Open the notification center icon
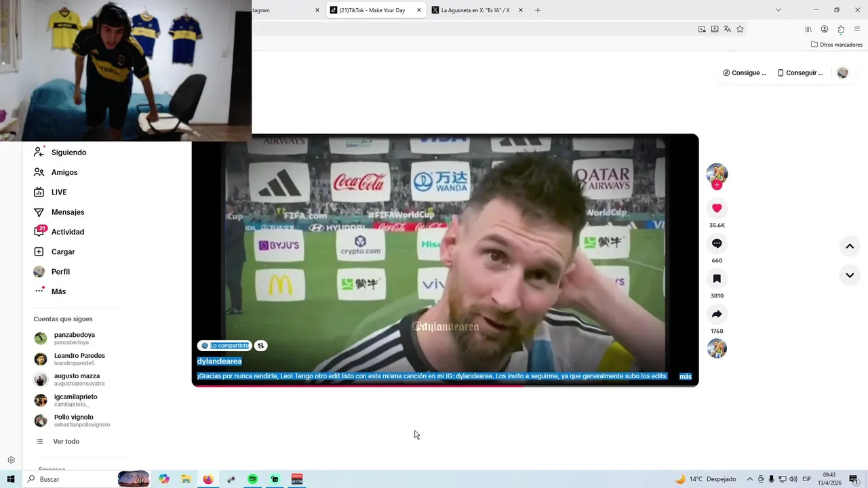 pyautogui.click(x=854, y=479)
